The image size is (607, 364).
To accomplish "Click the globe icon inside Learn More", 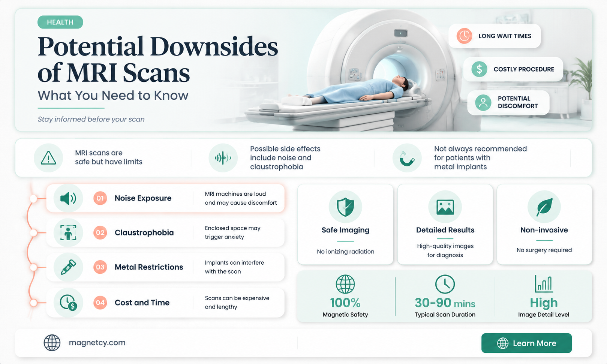I will [503, 343].
